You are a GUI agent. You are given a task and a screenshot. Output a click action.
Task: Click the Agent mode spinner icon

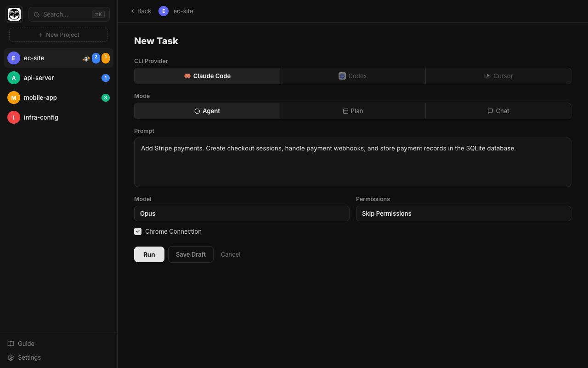pos(198,111)
